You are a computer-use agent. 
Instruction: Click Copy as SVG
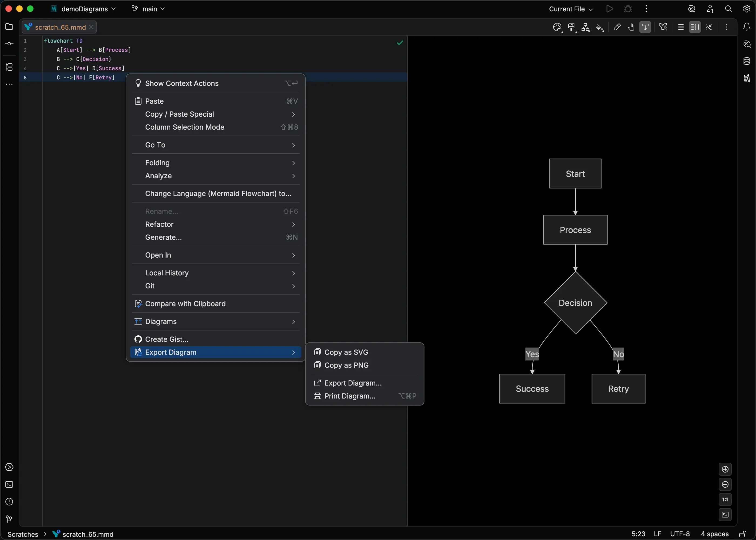coord(365,352)
